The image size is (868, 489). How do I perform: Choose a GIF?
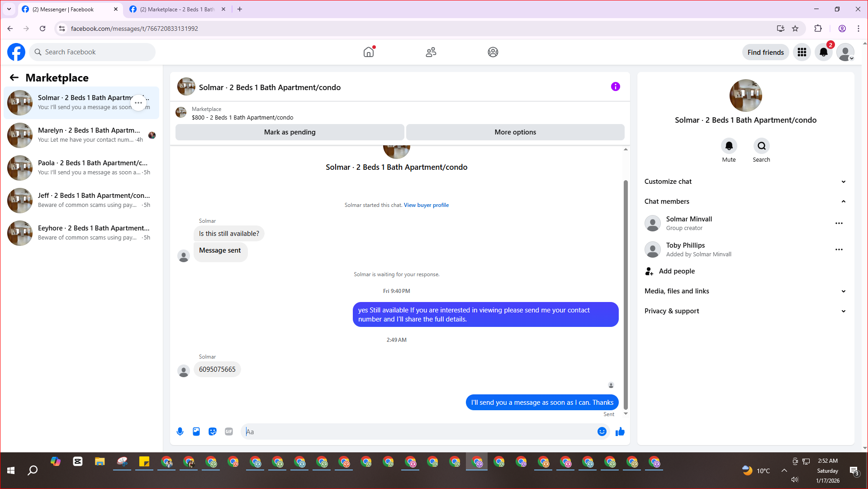[229, 431]
